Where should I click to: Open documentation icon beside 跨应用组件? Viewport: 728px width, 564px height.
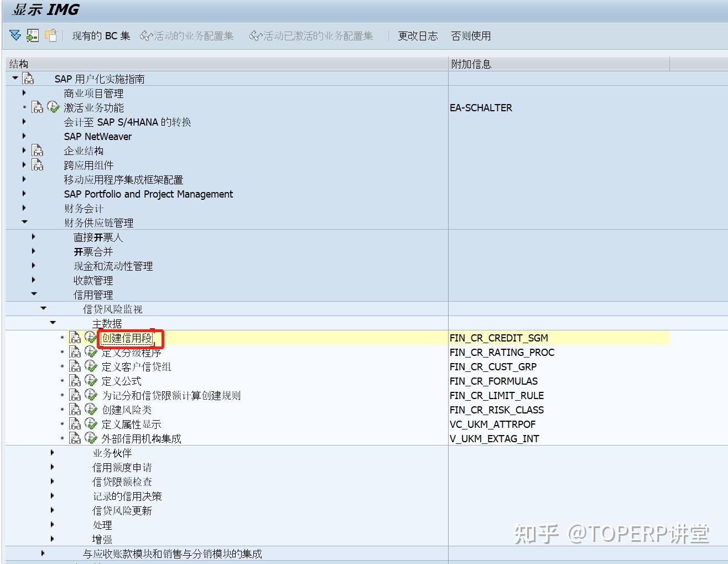click(x=37, y=164)
